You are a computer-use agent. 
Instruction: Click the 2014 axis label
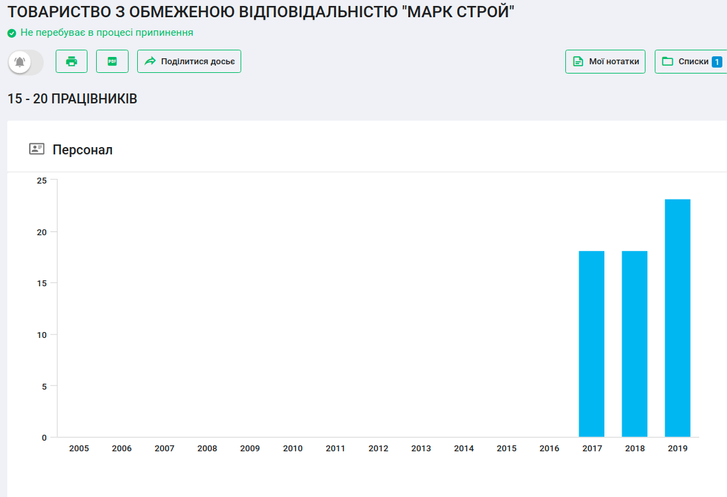464,448
